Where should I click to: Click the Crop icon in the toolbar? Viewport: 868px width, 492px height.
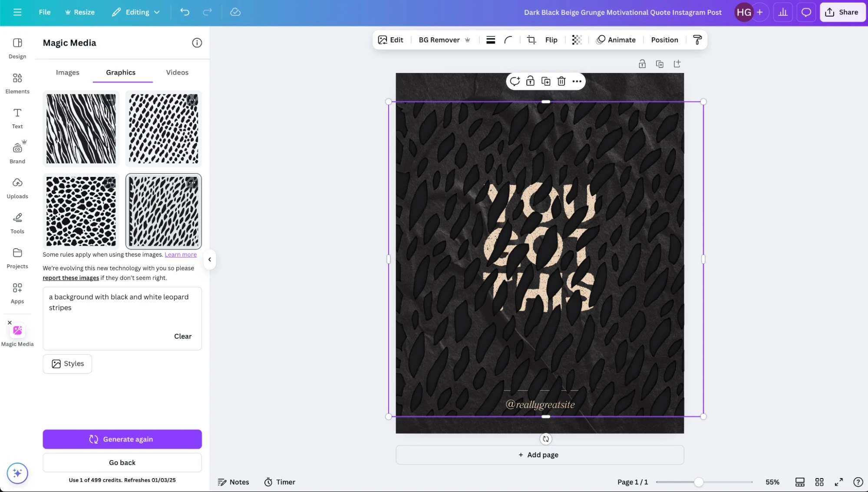click(x=531, y=40)
